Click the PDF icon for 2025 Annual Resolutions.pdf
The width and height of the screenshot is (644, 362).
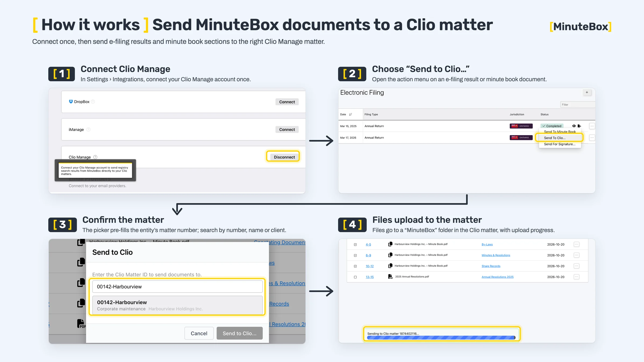(x=390, y=276)
